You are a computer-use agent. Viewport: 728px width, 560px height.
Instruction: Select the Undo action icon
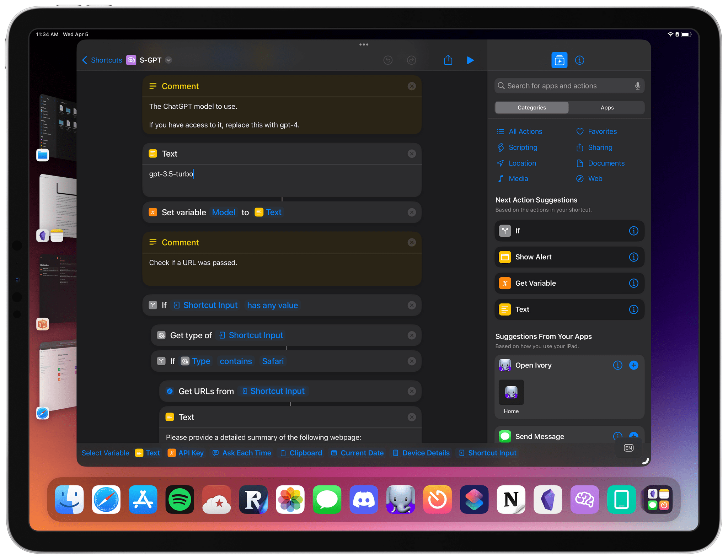(x=389, y=60)
